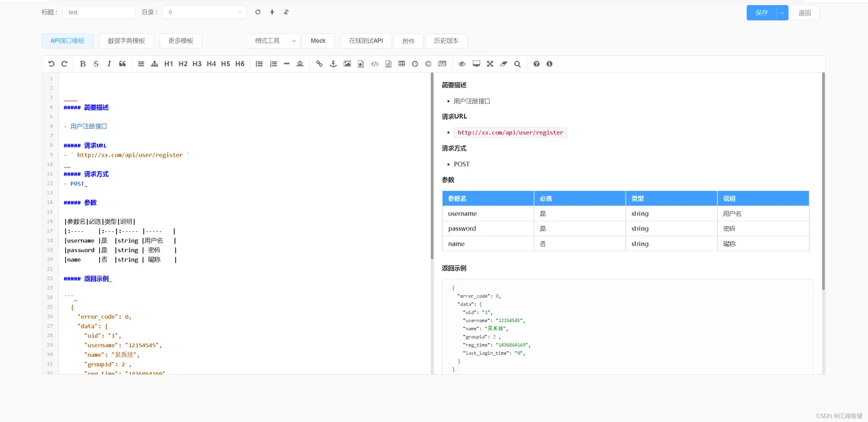Insert an H3 heading
This screenshot has width=868, height=422.
click(197, 64)
